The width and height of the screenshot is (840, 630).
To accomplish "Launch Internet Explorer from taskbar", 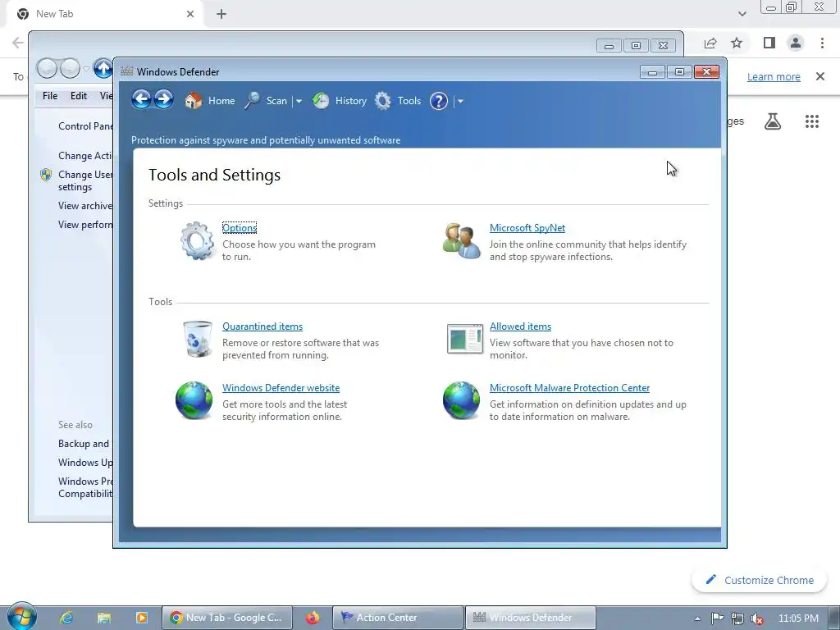I will pos(66,618).
